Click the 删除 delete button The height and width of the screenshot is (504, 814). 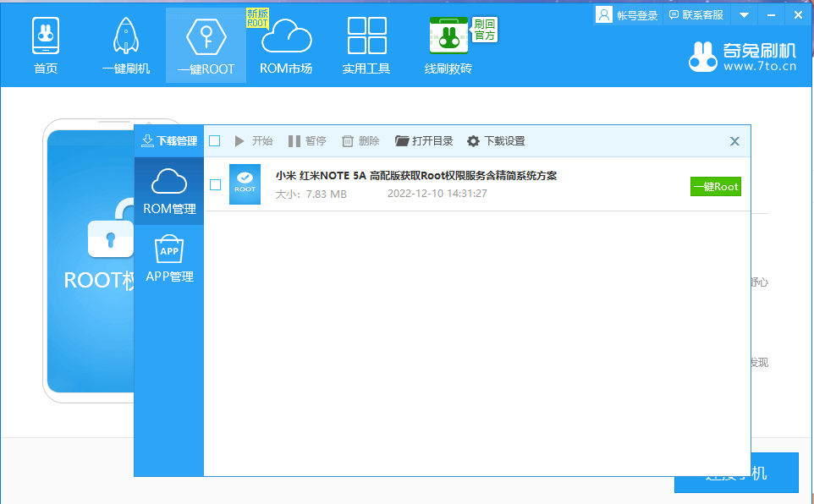click(360, 140)
